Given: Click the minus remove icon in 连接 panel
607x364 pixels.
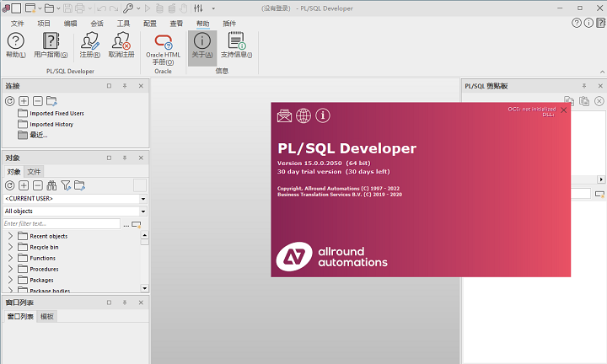Looking at the screenshot, I should pyautogui.click(x=38, y=101).
